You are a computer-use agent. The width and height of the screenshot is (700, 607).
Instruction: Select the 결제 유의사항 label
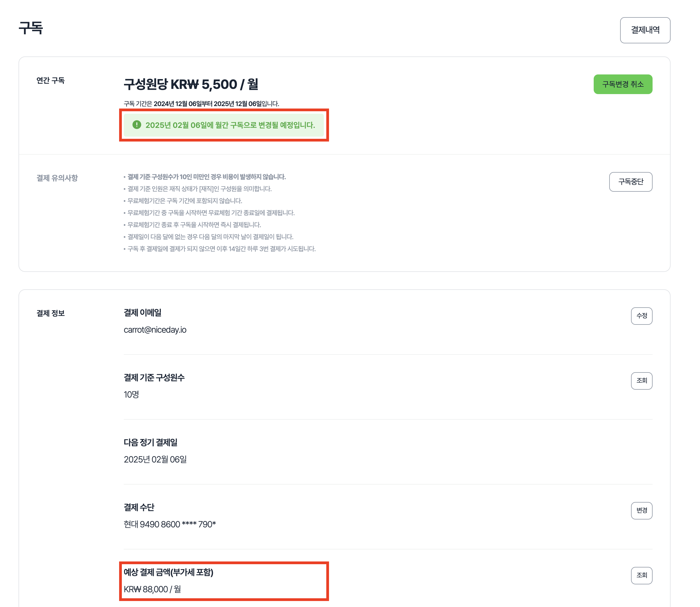[57, 178]
